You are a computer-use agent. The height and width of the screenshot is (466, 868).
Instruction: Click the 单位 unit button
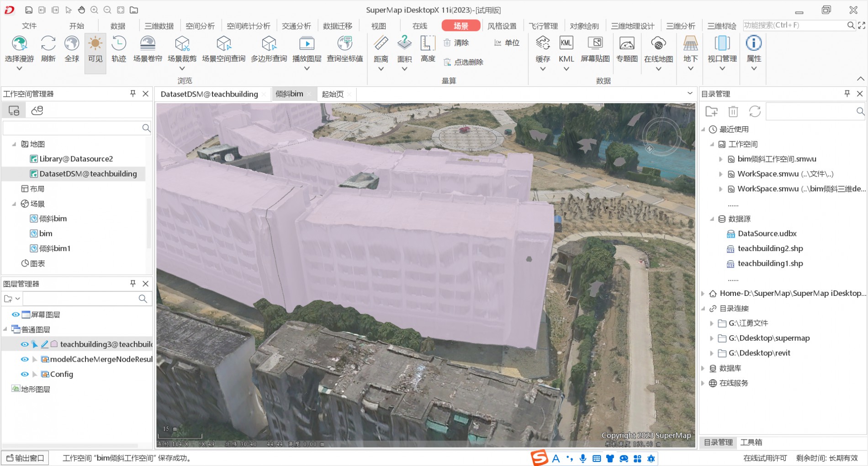click(507, 43)
